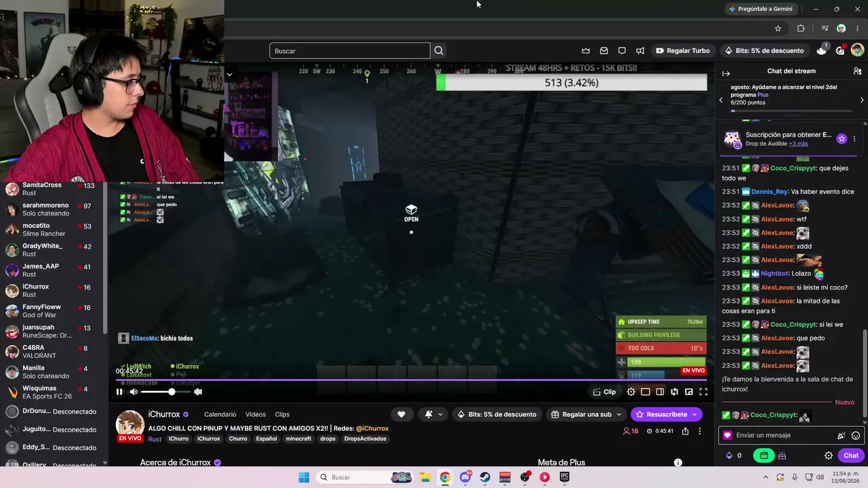The image size is (868, 488).
Task: Follow iChurrox with heart button
Action: point(401,414)
